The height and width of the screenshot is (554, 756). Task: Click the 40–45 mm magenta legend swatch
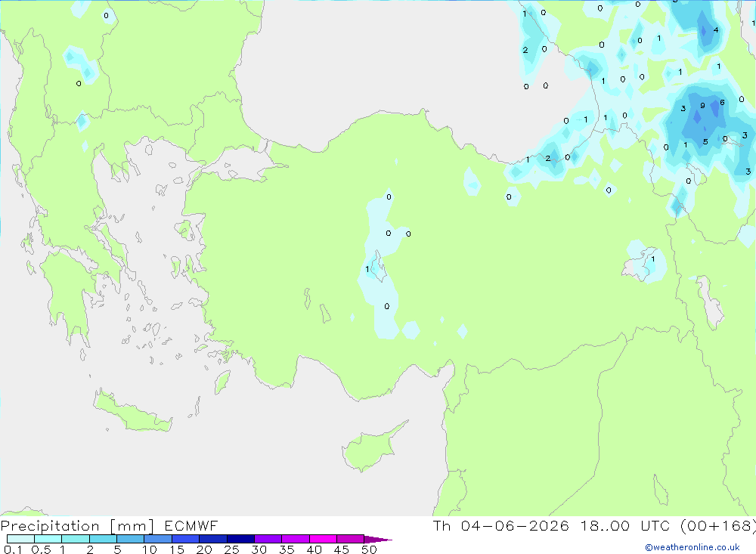(323, 539)
